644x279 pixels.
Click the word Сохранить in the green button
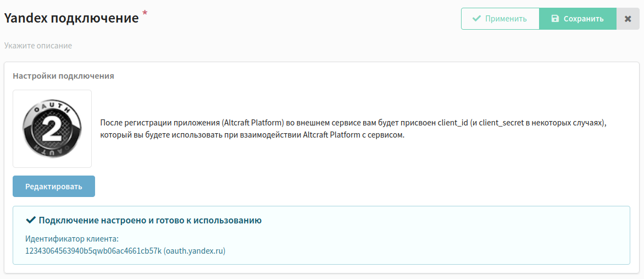click(584, 19)
